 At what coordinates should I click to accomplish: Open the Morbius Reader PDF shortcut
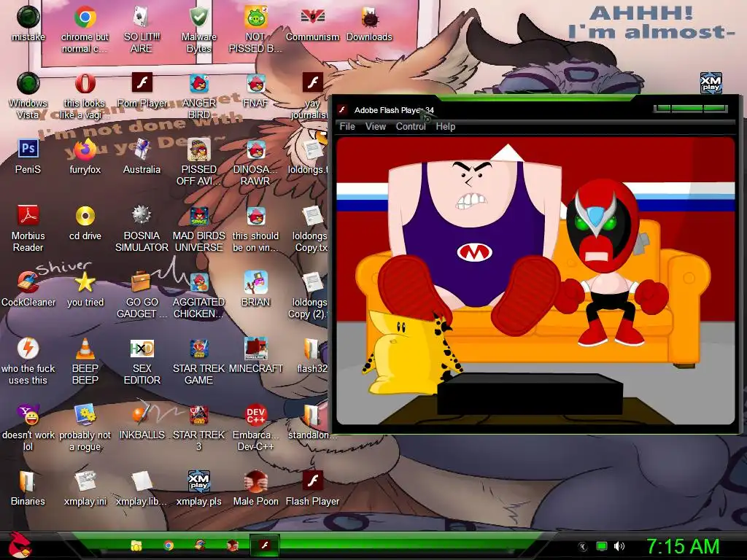click(28, 228)
